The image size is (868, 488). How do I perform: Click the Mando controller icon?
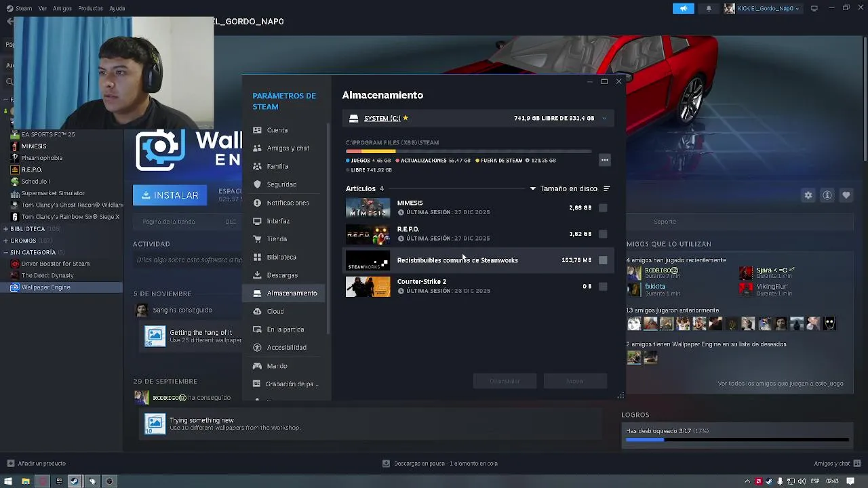(257, 366)
